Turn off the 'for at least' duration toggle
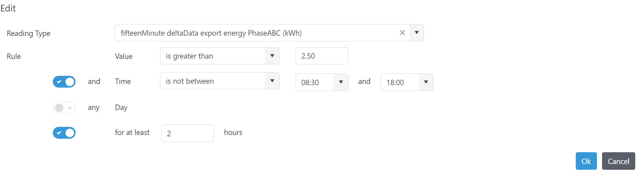Screen dimensions: 644x177 click(x=64, y=133)
